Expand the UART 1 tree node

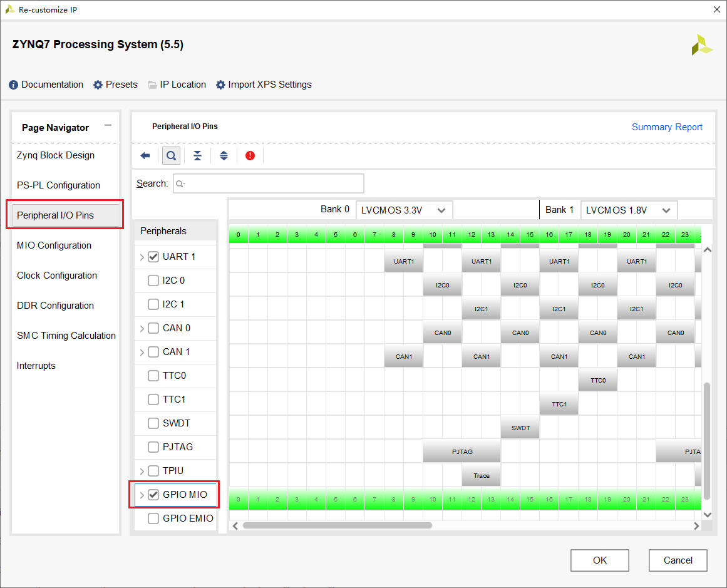(142, 257)
